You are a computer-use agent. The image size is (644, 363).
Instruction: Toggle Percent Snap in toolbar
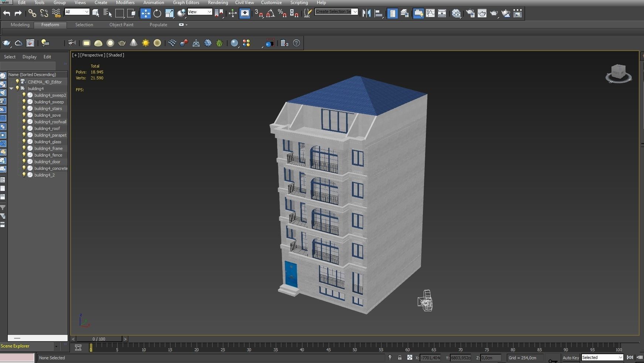tap(282, 13)
